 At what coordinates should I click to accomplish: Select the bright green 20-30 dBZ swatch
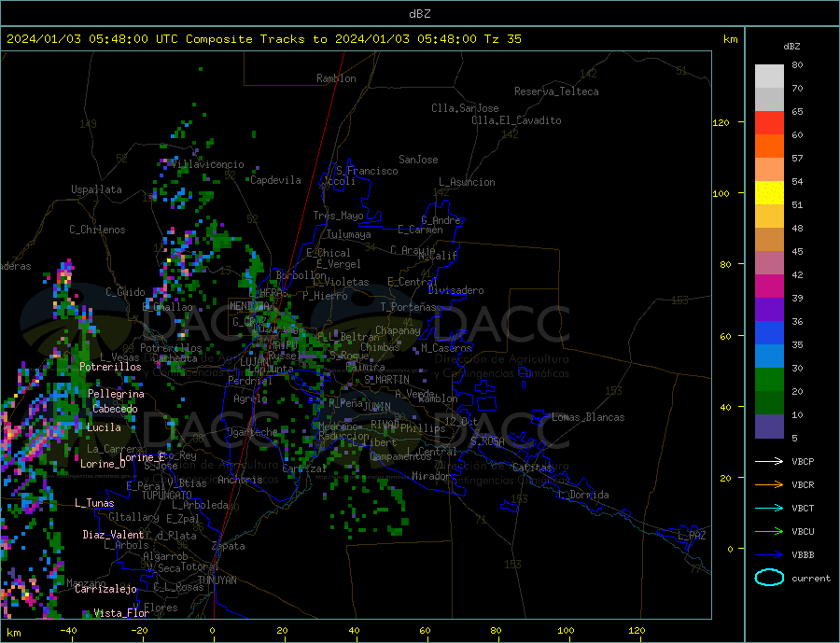769,380
